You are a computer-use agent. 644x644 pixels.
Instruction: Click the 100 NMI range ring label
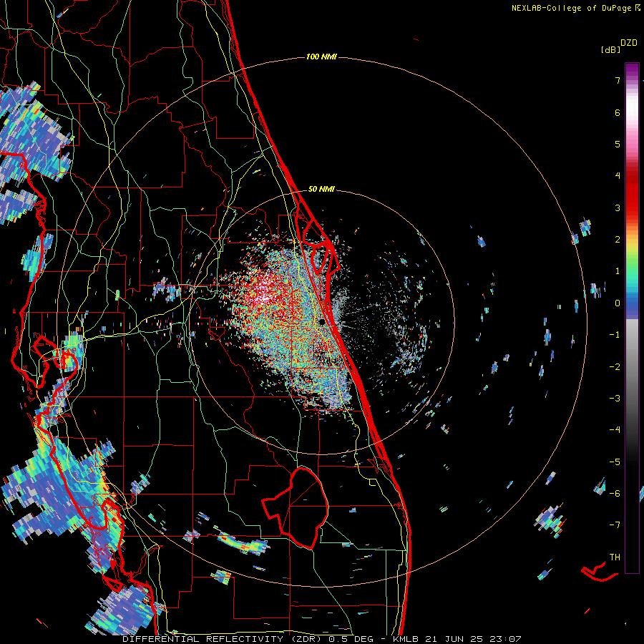(x=321, y=57)
